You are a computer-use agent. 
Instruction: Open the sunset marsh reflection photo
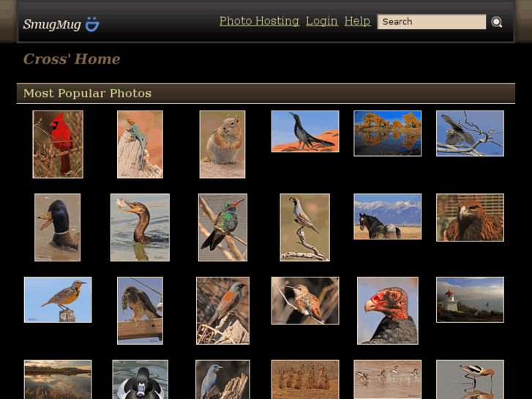[58, 380]
